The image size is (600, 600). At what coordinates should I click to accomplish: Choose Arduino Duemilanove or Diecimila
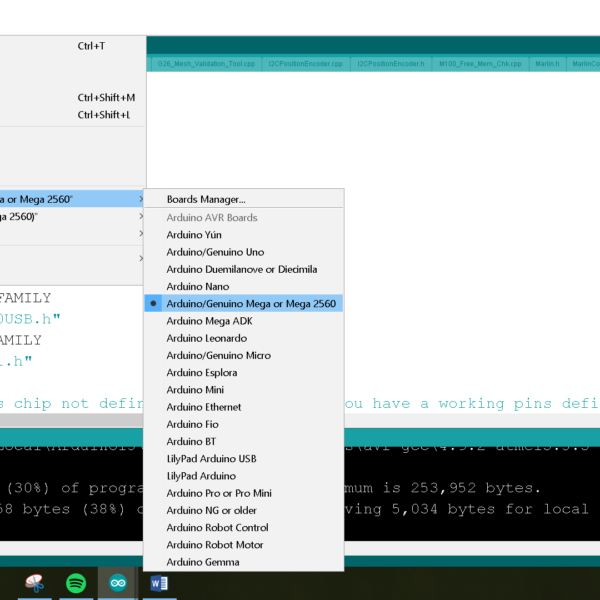click(243, 269)
